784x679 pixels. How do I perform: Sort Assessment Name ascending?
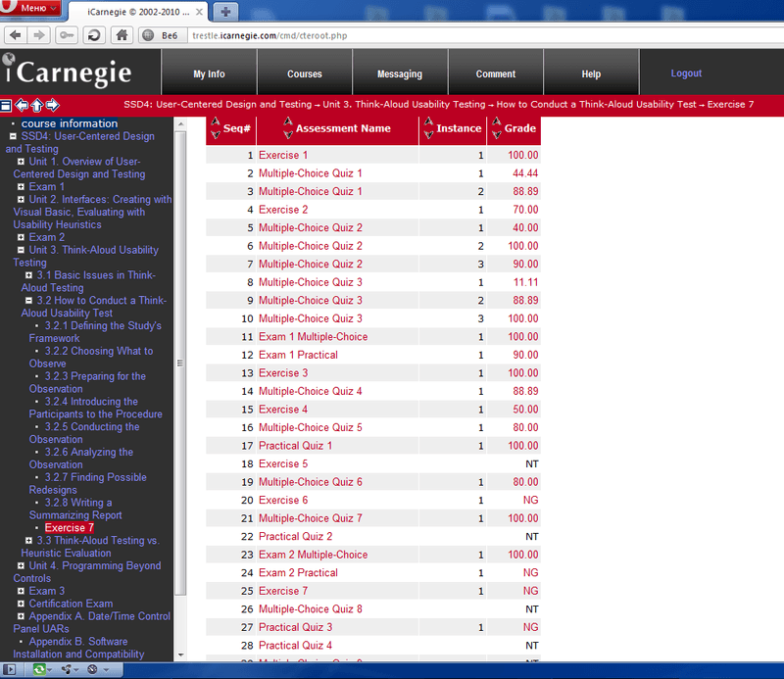coord(288,121)
